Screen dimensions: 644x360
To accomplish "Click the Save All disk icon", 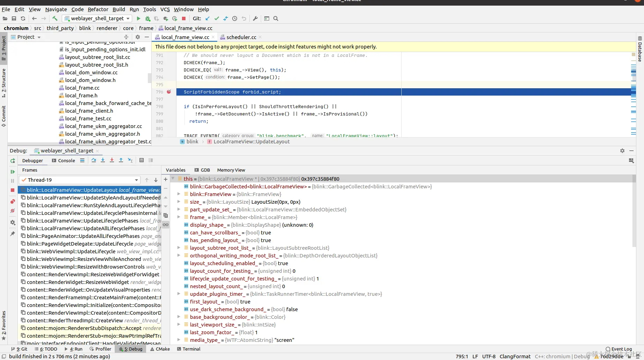I will (14, 18).
